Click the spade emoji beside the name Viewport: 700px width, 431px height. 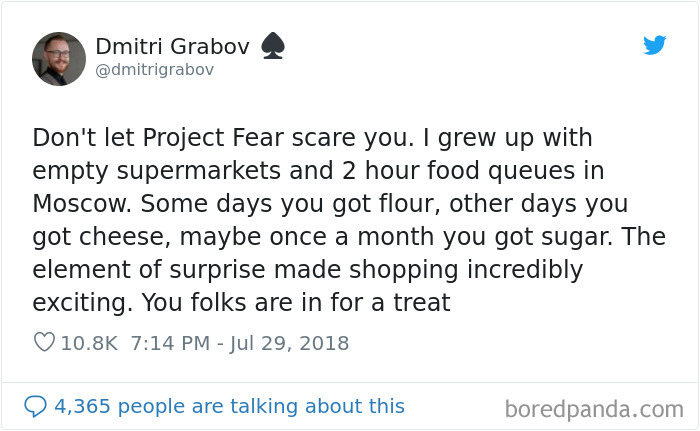click(273, 46)
